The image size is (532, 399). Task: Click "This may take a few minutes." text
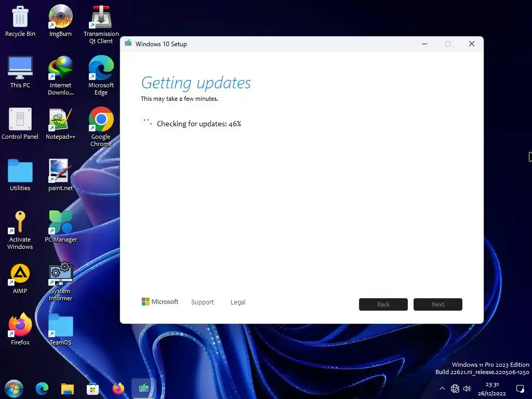point(179,99)
